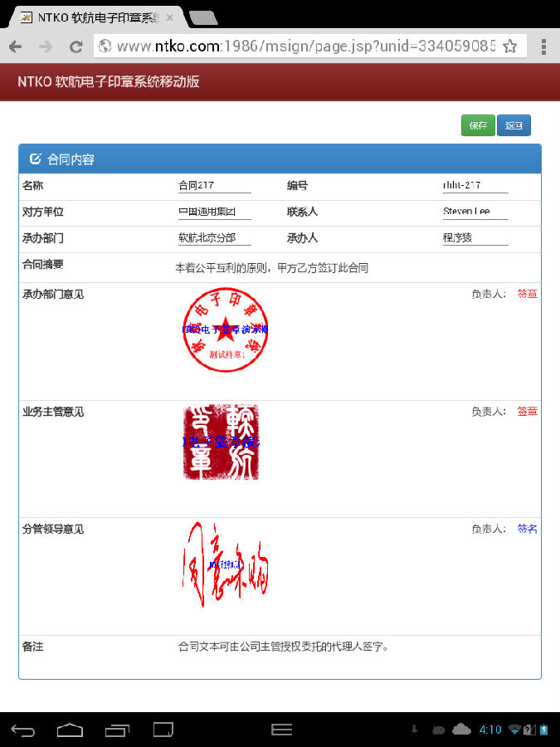
Task: Tap the Android back navigation button
Action: [x=23, y=730]
